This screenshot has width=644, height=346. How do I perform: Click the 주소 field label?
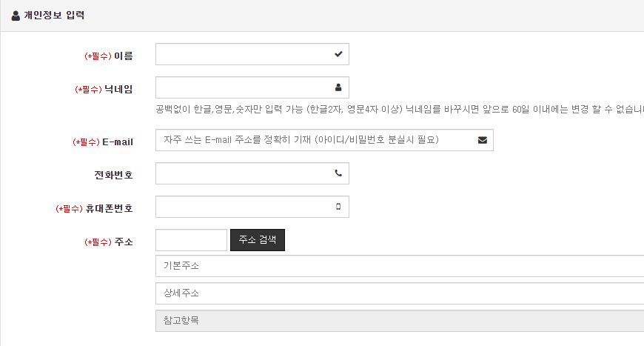click(124, 242)
